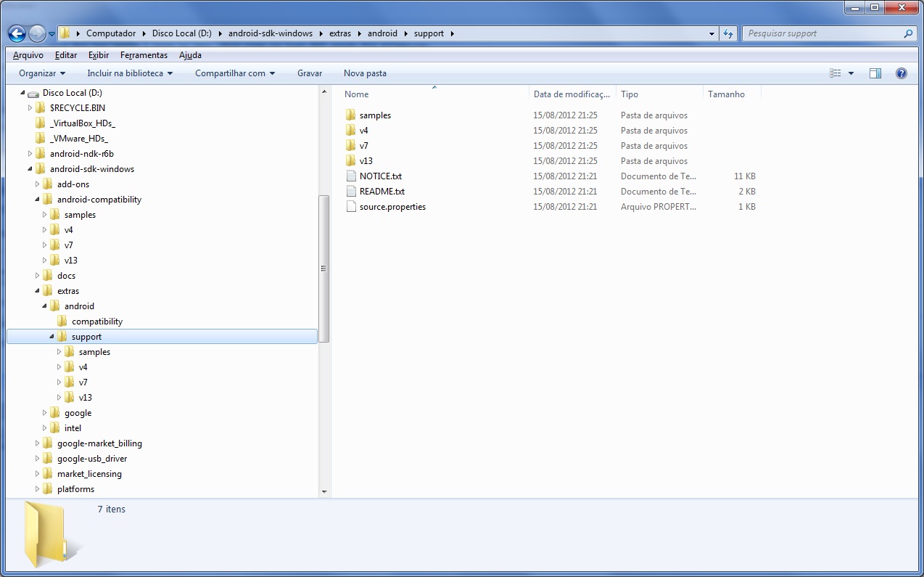This screenshot has height=577, width=924.
Task: Click the change view icon
Action: (836, 73)
